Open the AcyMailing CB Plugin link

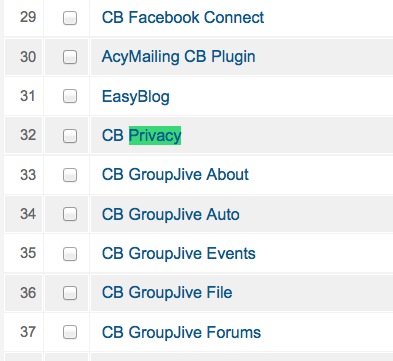[179, 57]
